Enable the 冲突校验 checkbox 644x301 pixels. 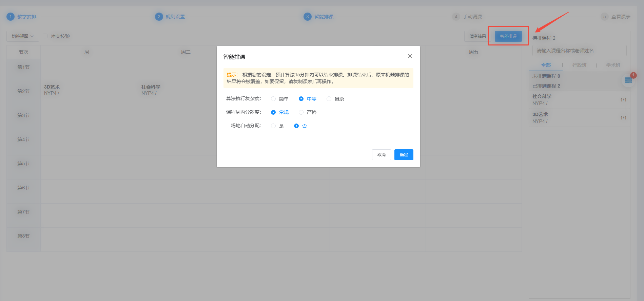click(45, 36)
